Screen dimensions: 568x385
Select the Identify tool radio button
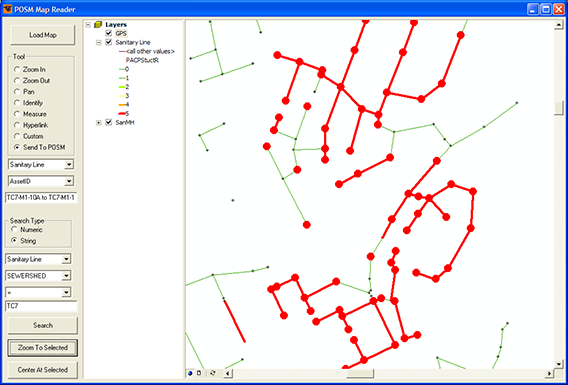[17, 103]
